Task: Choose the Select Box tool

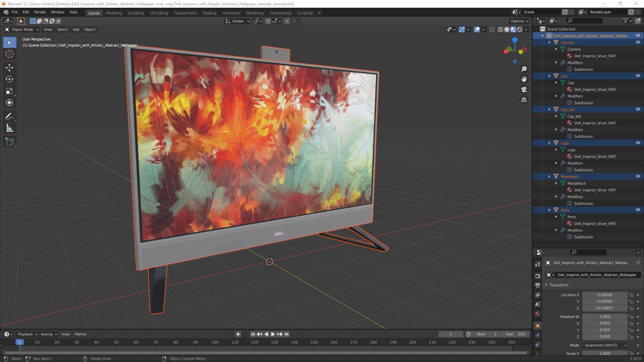Action: 9,42
